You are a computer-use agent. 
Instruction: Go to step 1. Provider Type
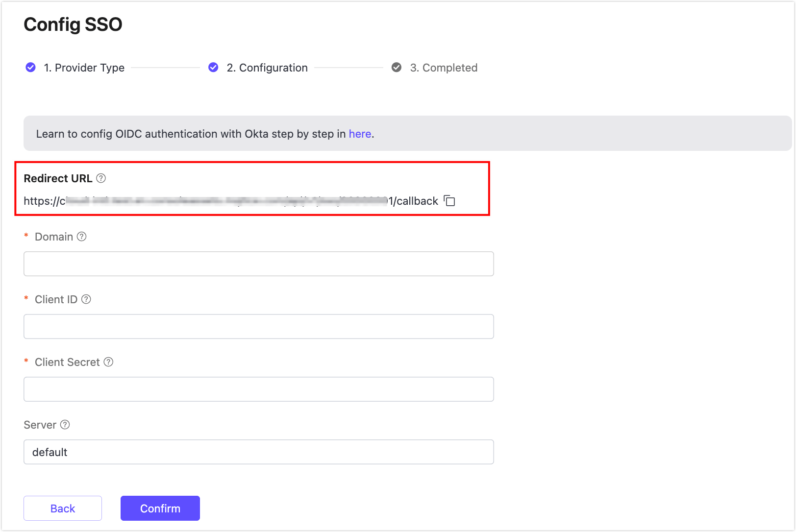pos(84,68)
